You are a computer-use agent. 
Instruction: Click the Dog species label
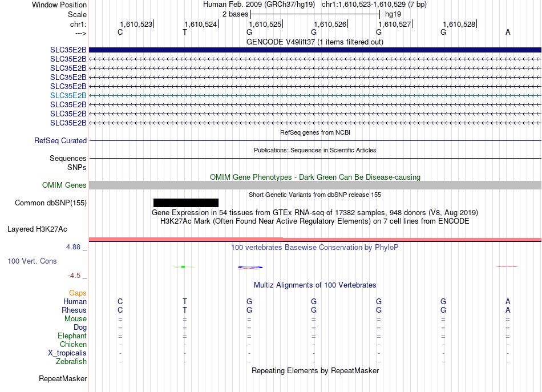pos(80,328)
